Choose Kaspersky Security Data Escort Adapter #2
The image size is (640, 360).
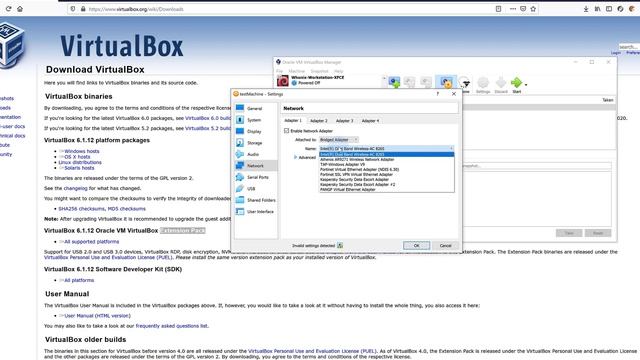pos(386,184)
